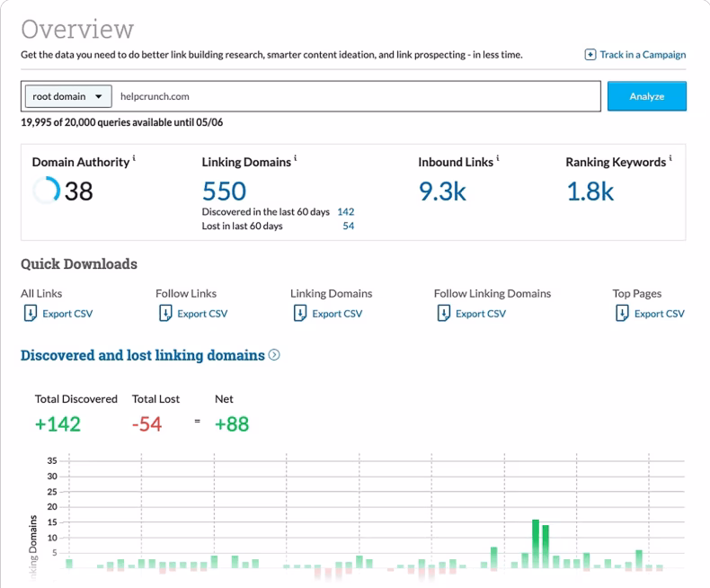Click the info icon beside Ranking Keywords

tap(670, 160)
